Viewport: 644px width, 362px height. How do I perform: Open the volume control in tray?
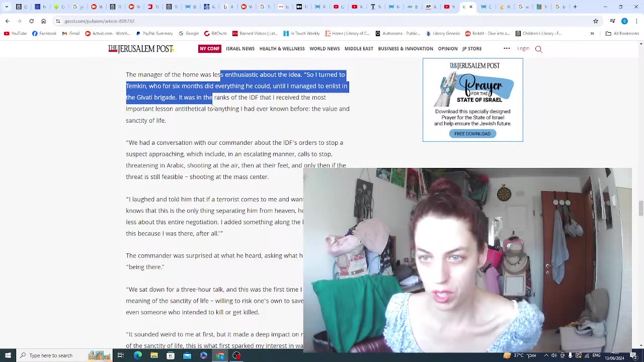[554, 355]
